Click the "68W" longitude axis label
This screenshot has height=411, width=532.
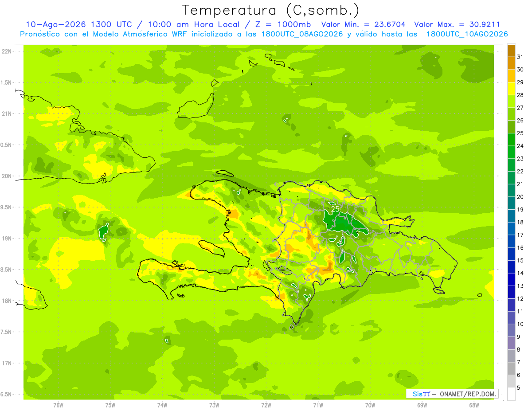[x=474, y=405]
